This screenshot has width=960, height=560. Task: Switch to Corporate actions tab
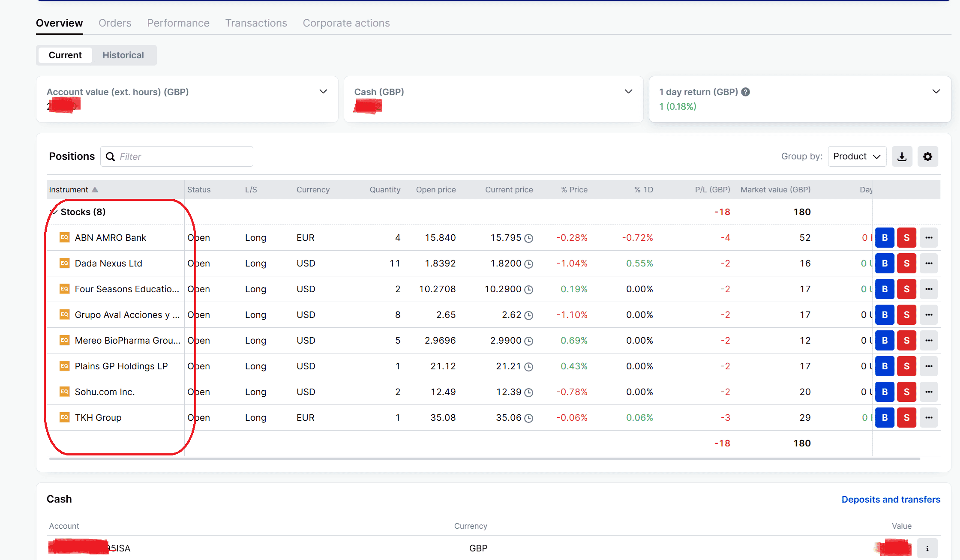click(346, 23)
